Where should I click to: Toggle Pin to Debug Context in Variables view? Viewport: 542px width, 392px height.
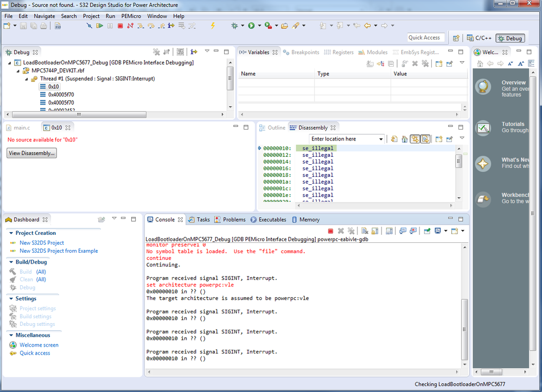click(449, 63)
